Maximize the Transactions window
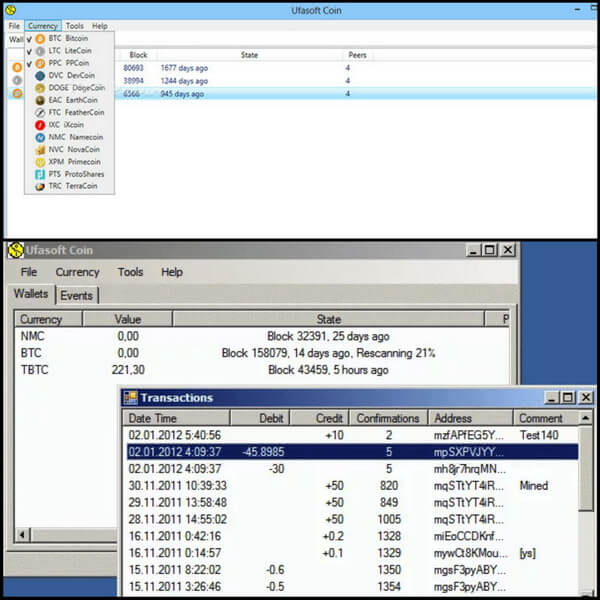Screen dimensions: 600x600 [568, 398]
